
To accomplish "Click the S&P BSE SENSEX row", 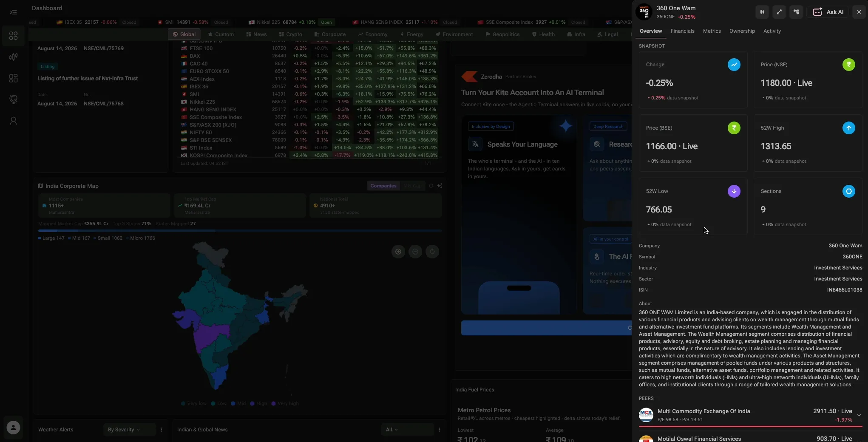I will (309, 140).
